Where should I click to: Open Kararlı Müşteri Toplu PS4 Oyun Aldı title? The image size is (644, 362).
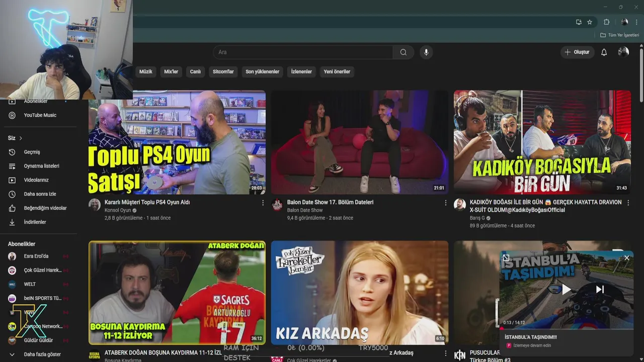tap(147, 202)
